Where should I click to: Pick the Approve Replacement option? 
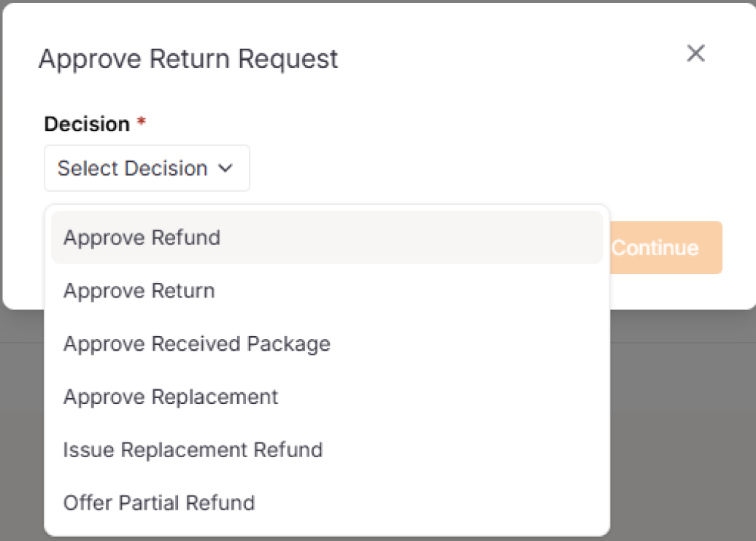171,397
